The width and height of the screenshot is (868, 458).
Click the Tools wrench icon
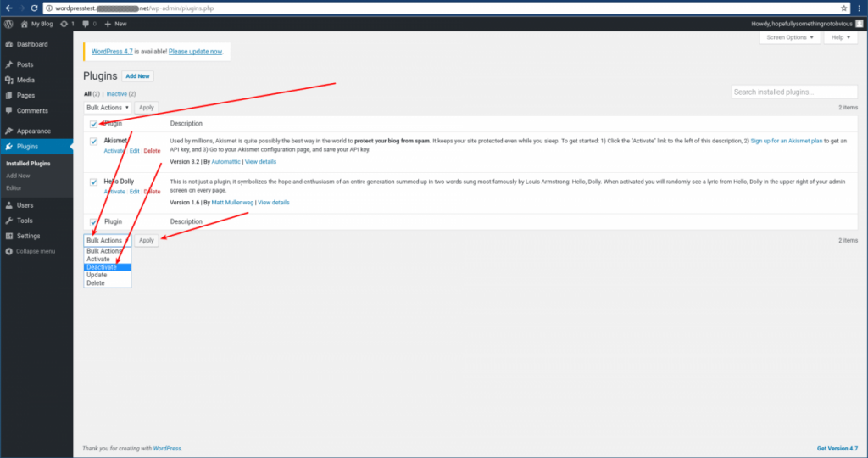point(8,221)
